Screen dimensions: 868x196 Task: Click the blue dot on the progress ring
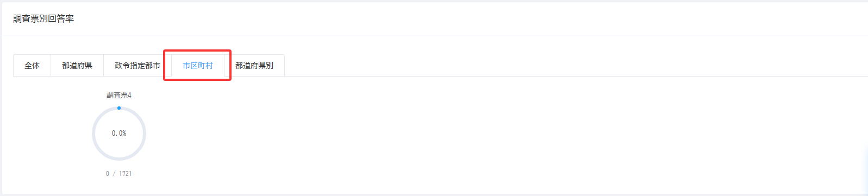[119, 108]
